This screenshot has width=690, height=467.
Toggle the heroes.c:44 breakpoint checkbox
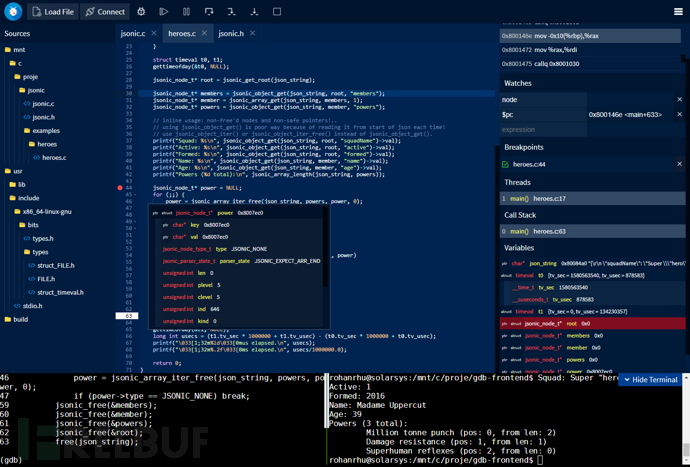click(x=506, y=164)
